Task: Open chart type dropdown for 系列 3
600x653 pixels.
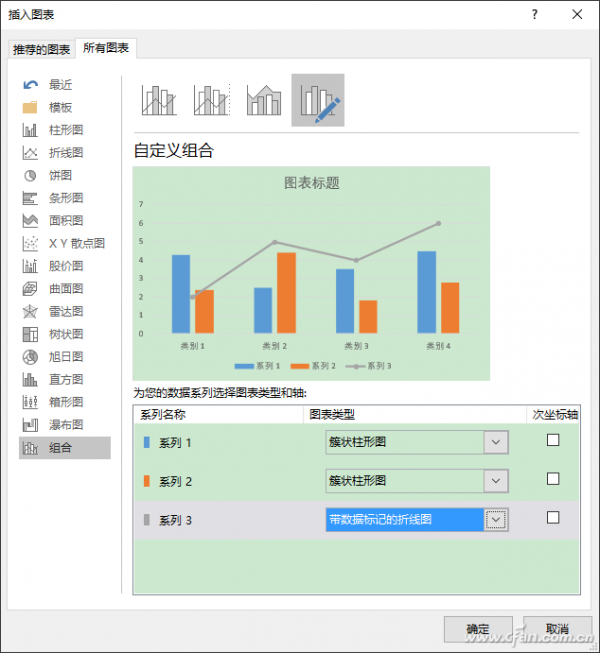Action: pyautogui.click(x=496, y=520)
